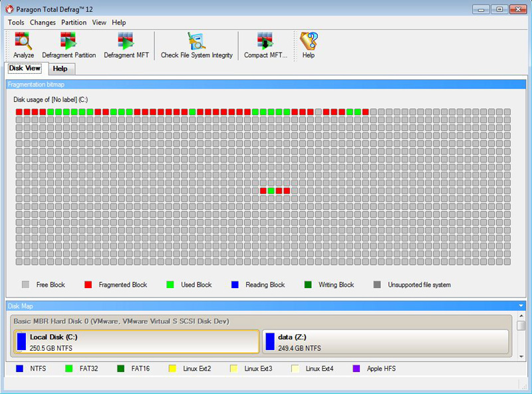Click the "FAT32" legend label
This screenshot has height=394, width=532.
click(x=88, y=369)
